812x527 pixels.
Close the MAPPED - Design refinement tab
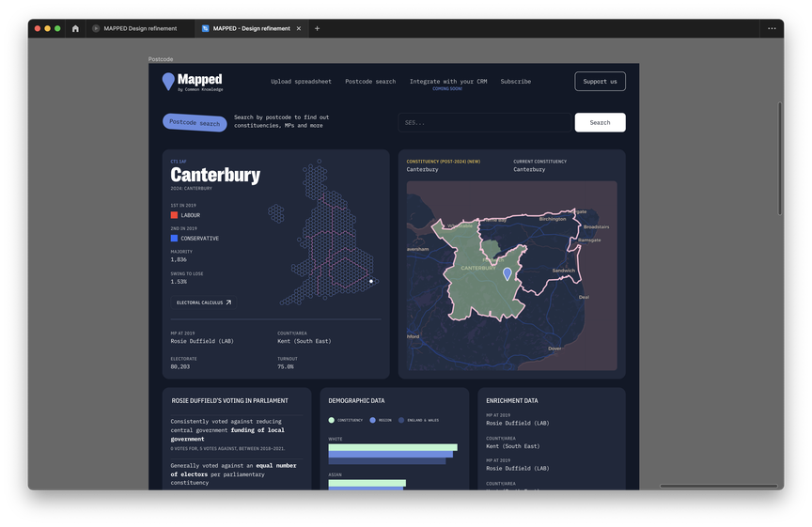click(x=299, y=28)
